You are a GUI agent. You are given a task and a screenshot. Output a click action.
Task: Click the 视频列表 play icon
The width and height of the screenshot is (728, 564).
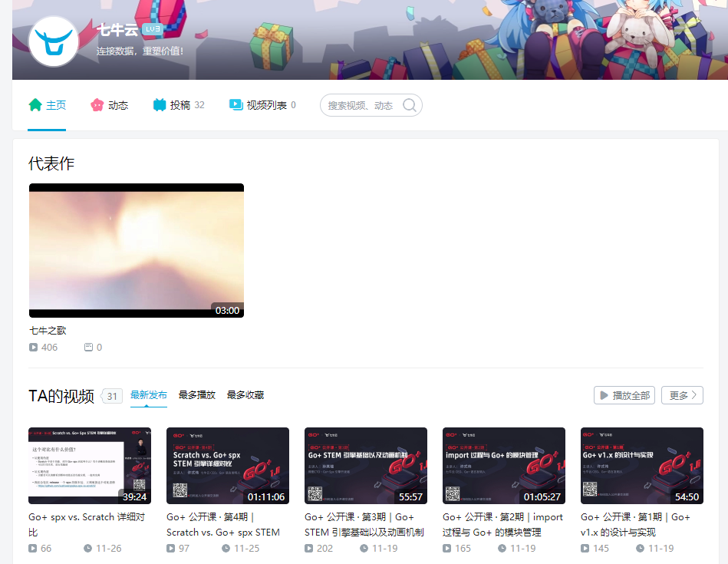236,105
